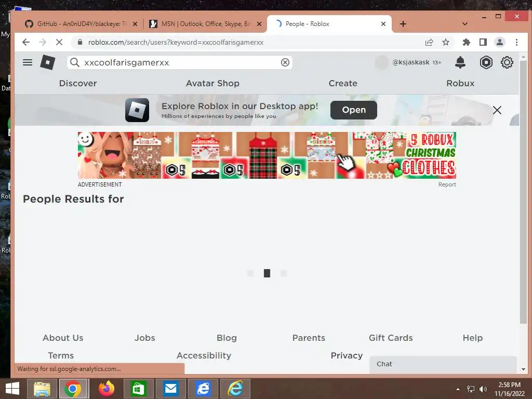
Task: Go forward in browser history
Action: (x=43, y=42)
